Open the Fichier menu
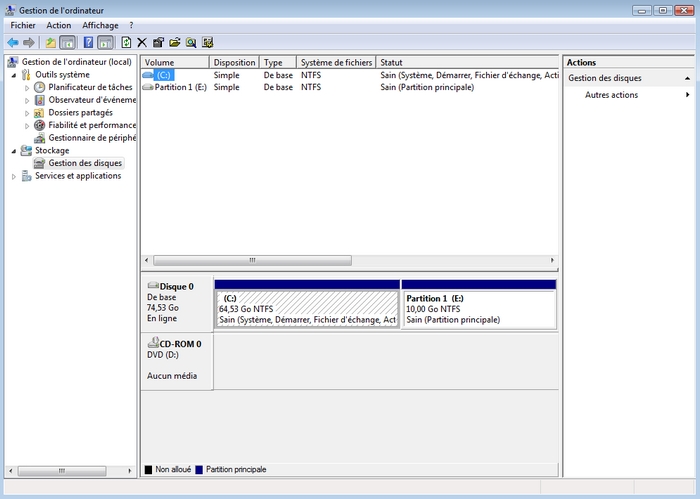 [x=22, y=25]
